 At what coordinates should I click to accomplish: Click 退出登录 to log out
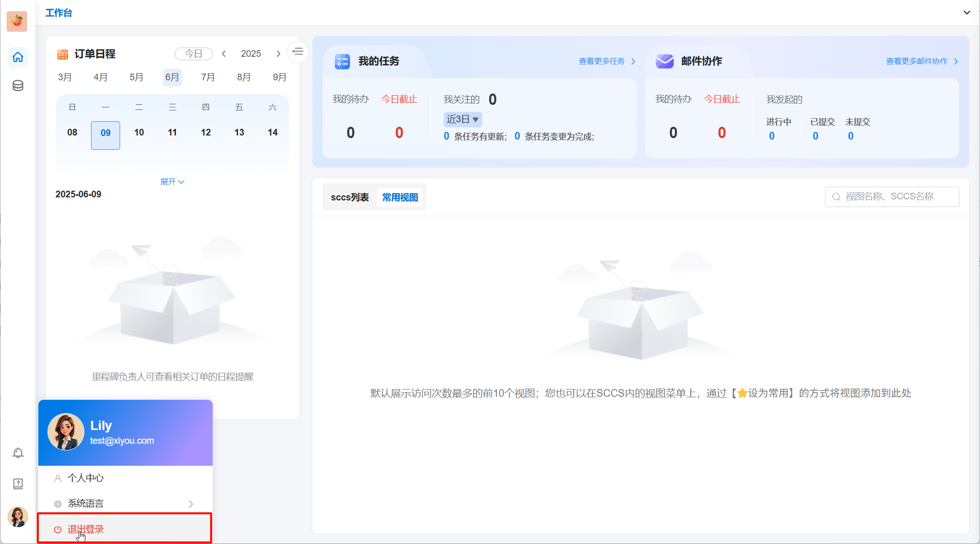coord(86,529)
